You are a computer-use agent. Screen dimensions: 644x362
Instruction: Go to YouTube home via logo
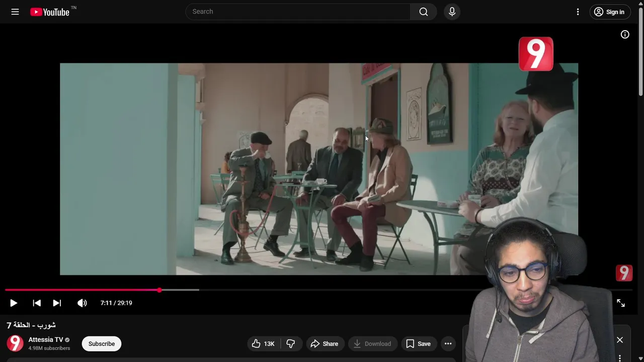coord(50,12)
